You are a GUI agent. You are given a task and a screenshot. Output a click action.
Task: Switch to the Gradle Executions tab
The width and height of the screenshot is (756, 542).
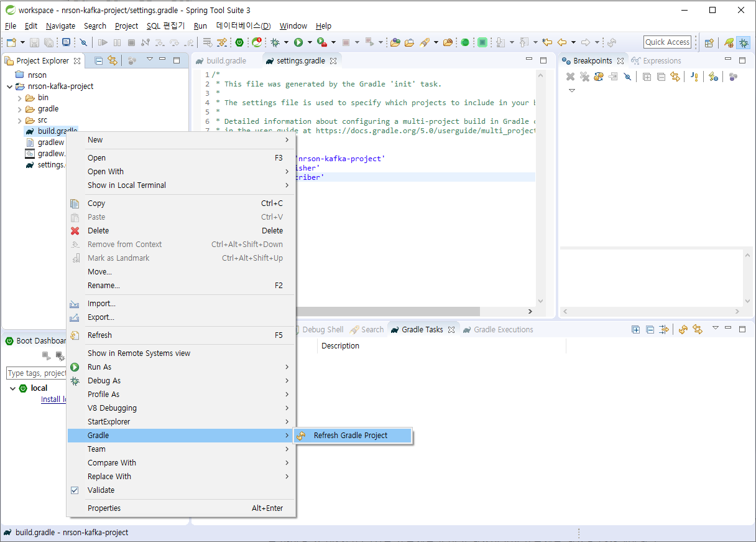pyautogui.click(x=497, y=330)
